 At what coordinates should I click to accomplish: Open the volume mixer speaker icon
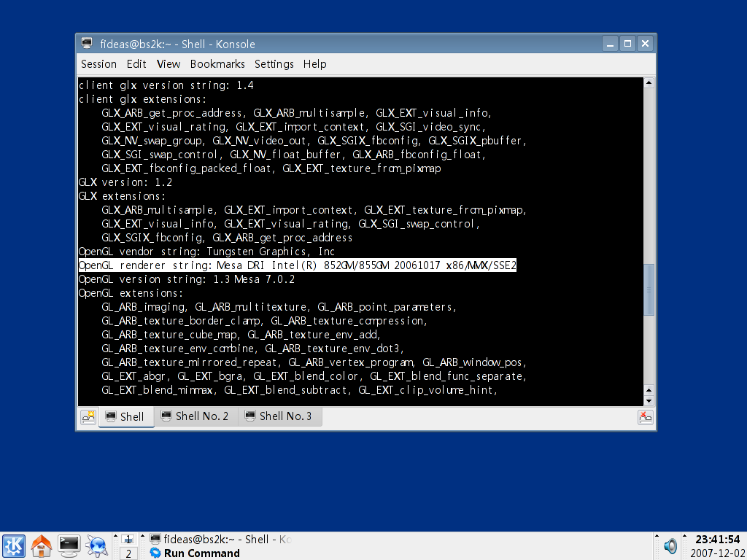coord(670,545)
